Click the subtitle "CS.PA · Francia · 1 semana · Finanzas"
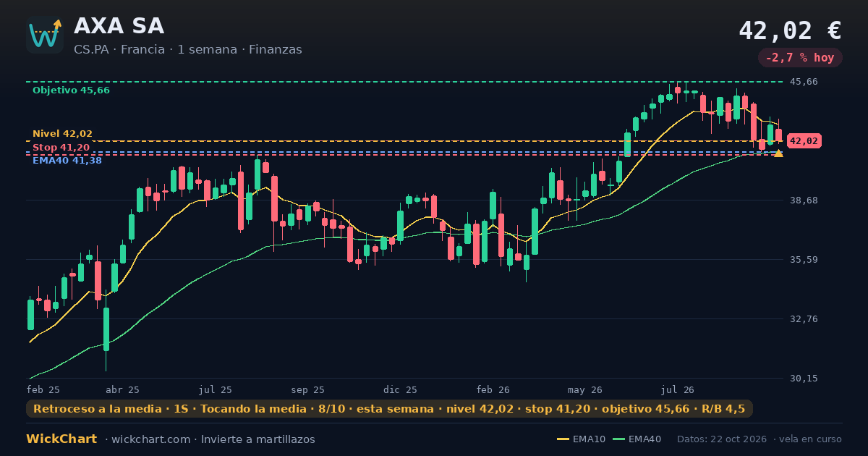Screen dimensions: 868x456 coord(188,50)
